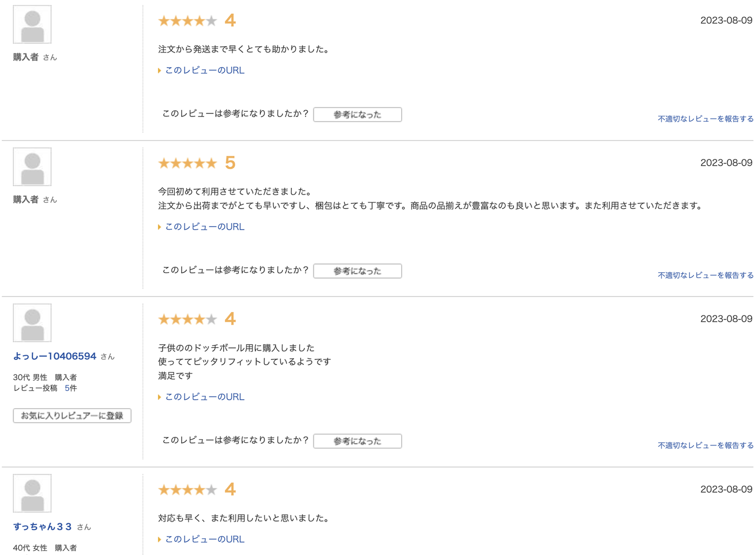Open reviewer profile よっしー10406594
The image size is (756, 555).
pos(55,356)
